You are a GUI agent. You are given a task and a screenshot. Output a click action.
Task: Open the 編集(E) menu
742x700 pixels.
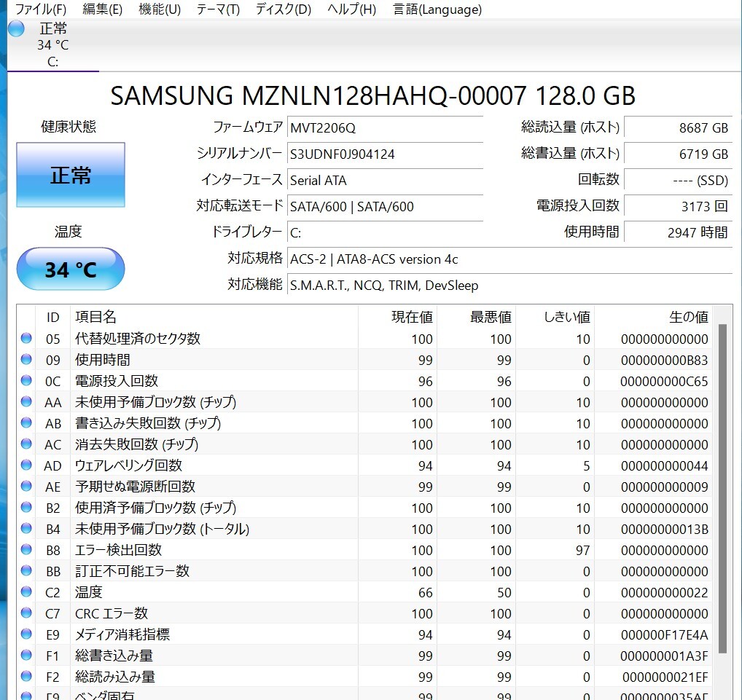pos(102,9)
